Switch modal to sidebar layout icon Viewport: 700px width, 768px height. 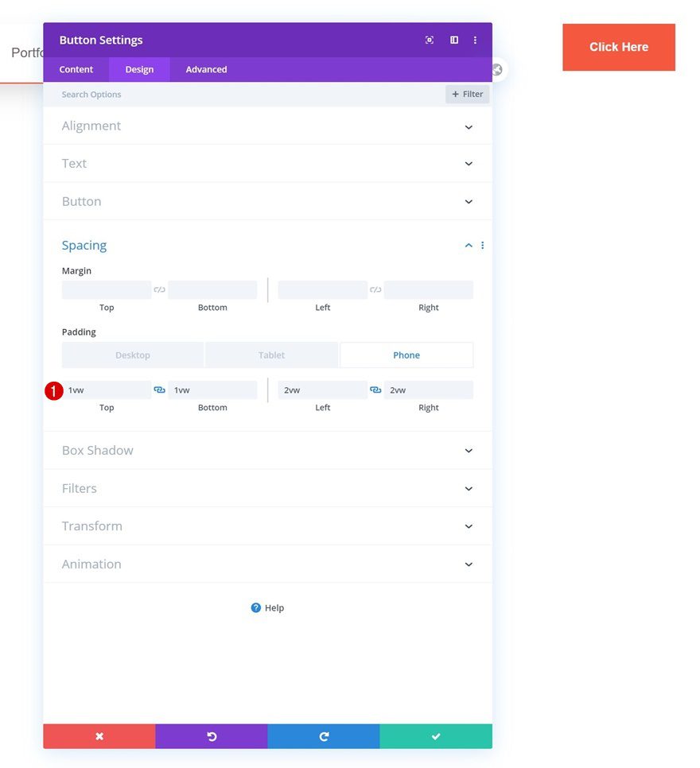453,40
